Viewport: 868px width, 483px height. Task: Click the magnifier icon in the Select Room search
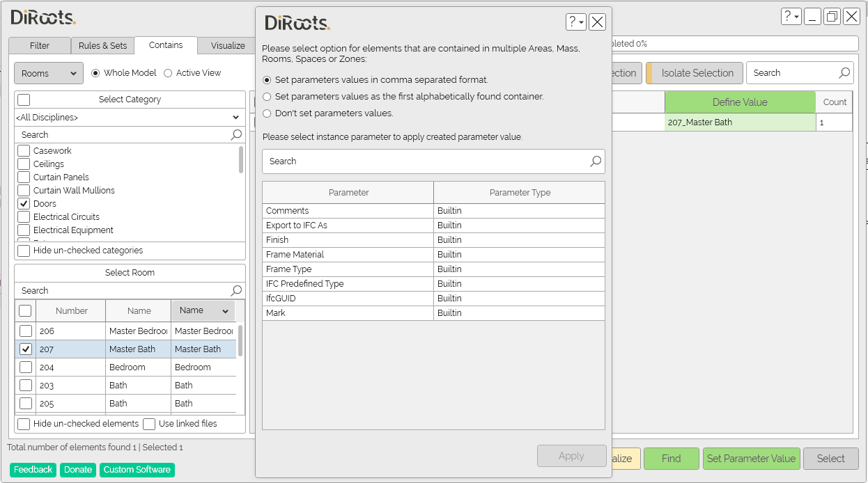[x=236, y=290]
